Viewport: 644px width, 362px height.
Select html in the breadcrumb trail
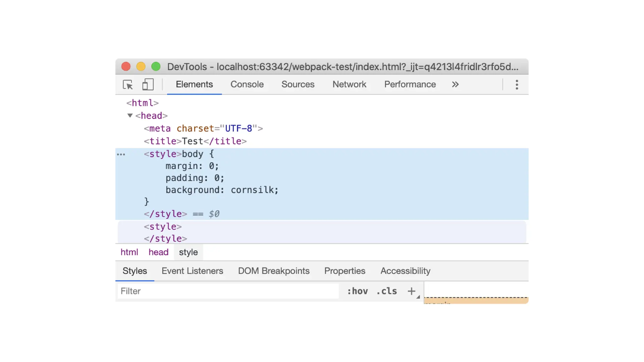click(x=129, y=252)
